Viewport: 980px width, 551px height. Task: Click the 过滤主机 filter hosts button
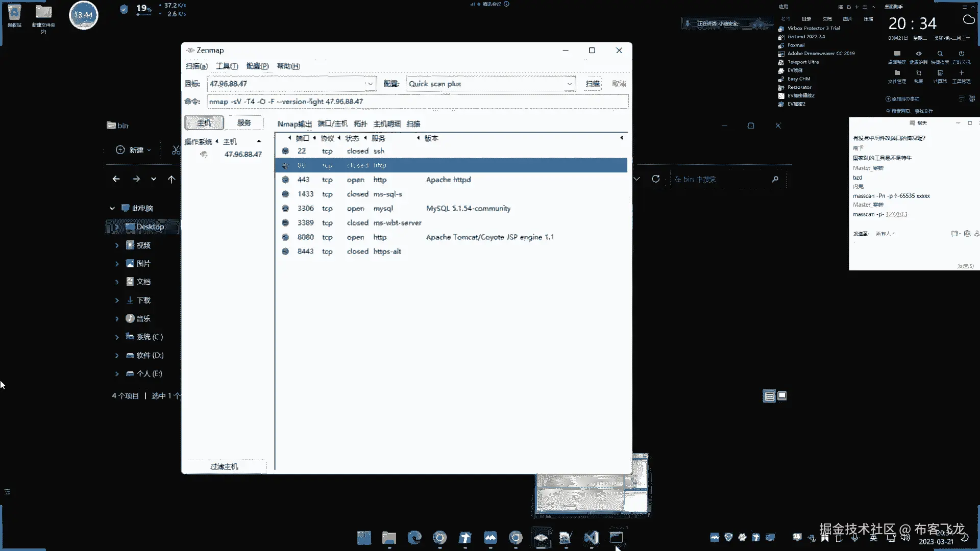[x=224, y=466]
